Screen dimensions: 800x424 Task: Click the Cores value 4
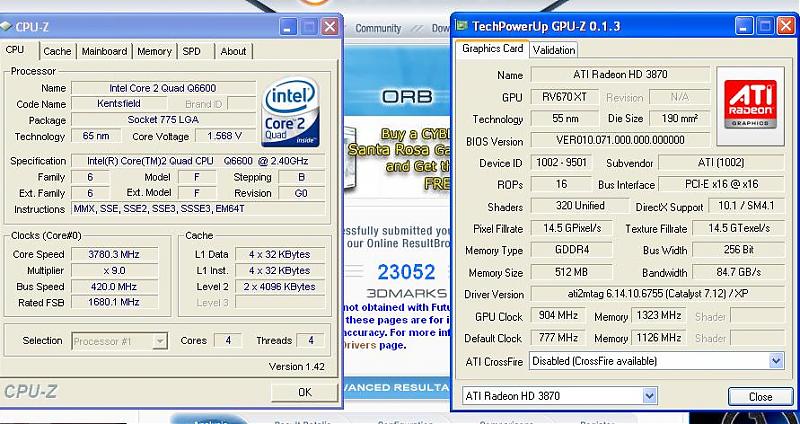pos(228,340)
